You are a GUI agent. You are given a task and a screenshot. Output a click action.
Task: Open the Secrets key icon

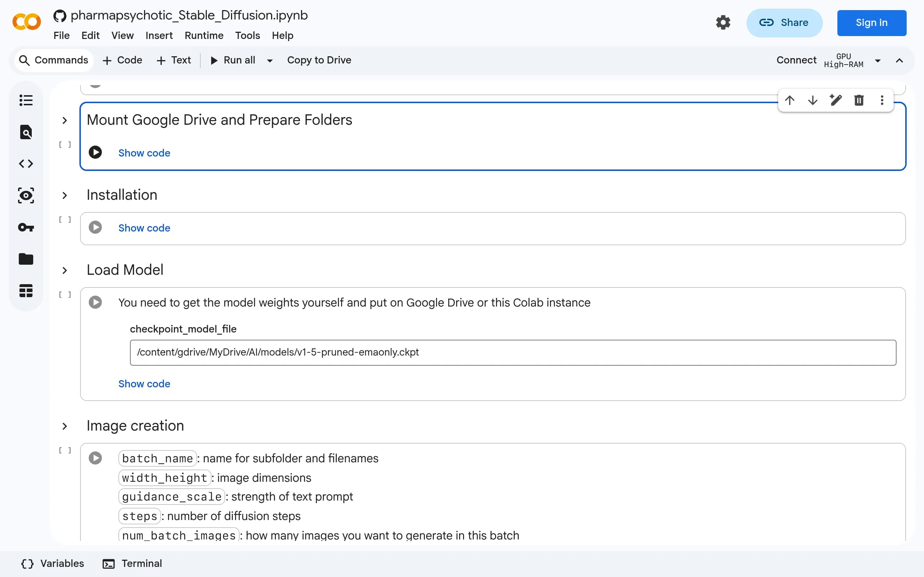(26, 228)
